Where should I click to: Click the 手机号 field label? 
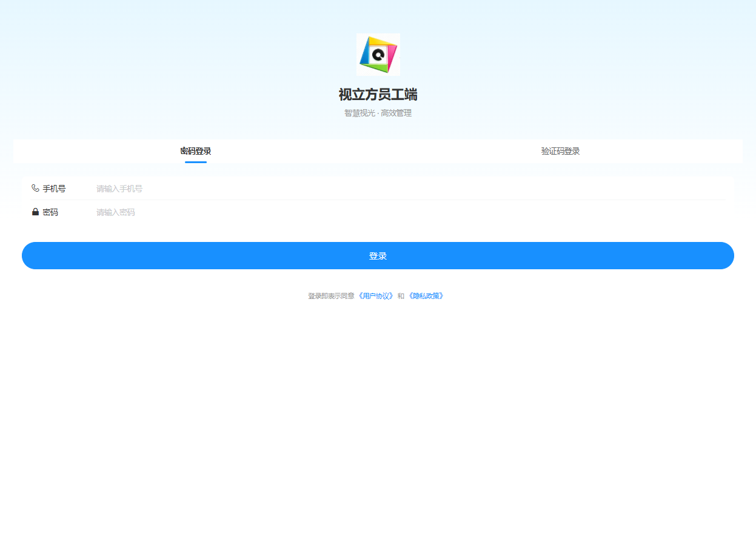[x=54, y=189]
